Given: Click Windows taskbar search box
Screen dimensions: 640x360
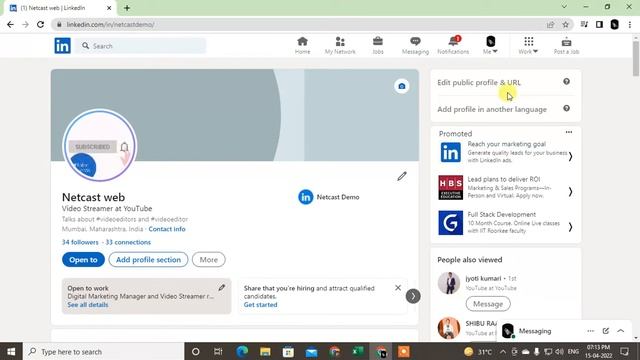Looking at the screenshot, I should click(103, 351).
